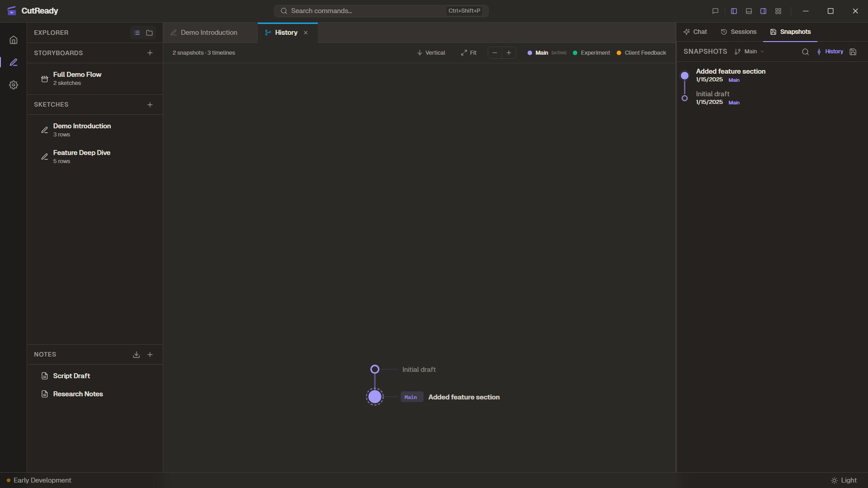Save a new snapshot with disk icon

[x=853, y=52]
